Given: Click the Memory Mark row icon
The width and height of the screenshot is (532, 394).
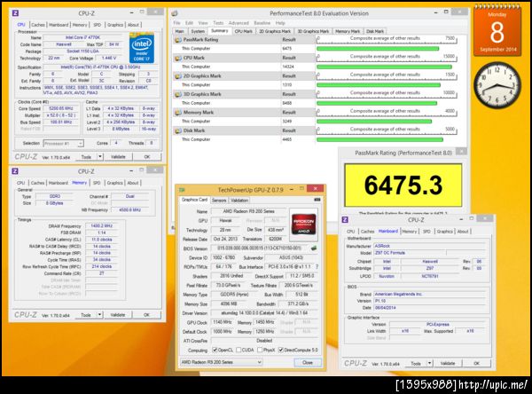Looking at the screenshot, I should [178, 113].
